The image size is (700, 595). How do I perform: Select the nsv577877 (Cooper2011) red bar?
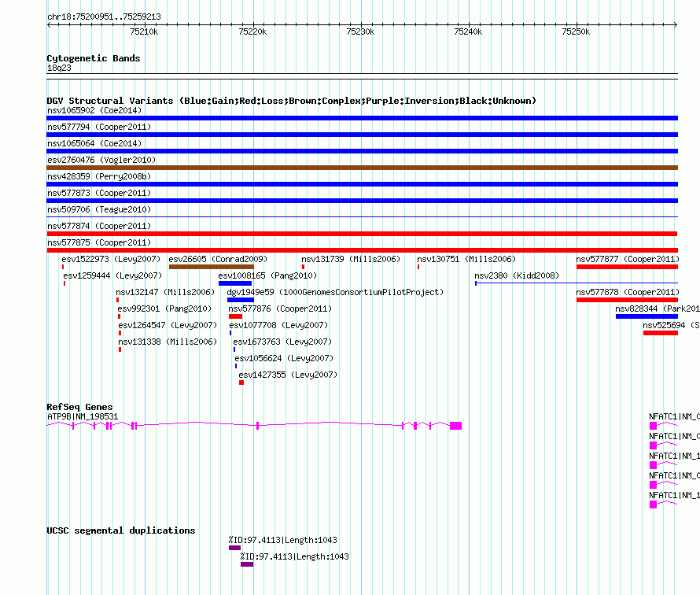tap(627, 267)
